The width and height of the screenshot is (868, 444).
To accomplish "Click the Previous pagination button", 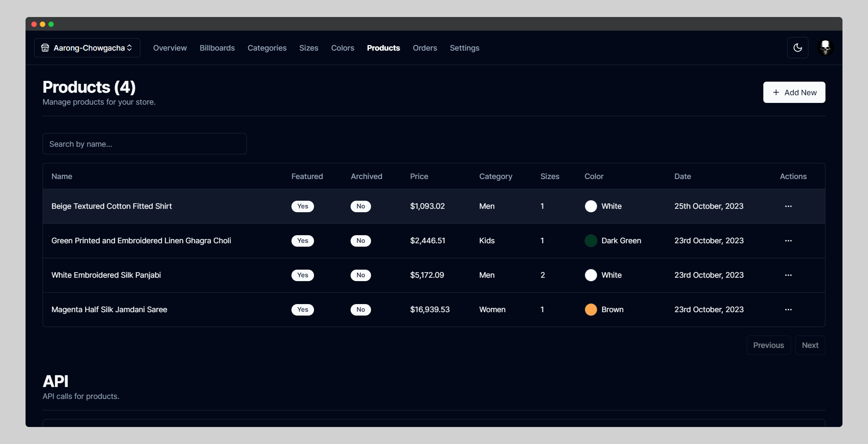I will (x=768, y=345).
